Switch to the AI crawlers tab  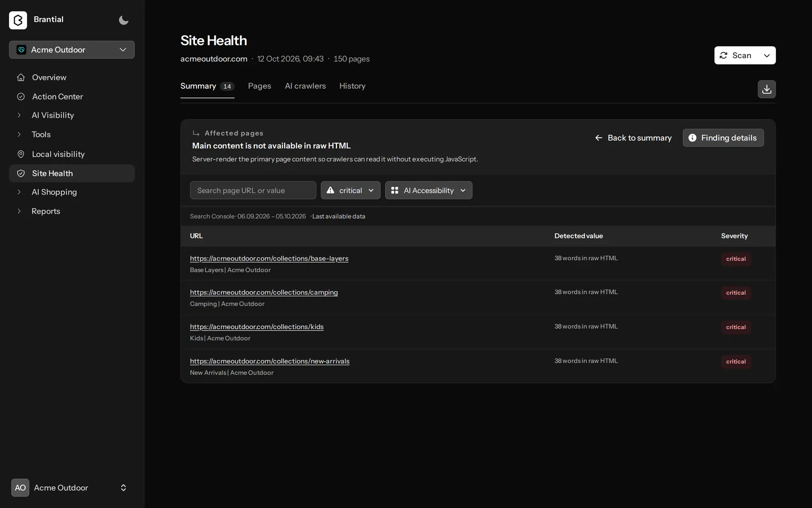[306, 86]
